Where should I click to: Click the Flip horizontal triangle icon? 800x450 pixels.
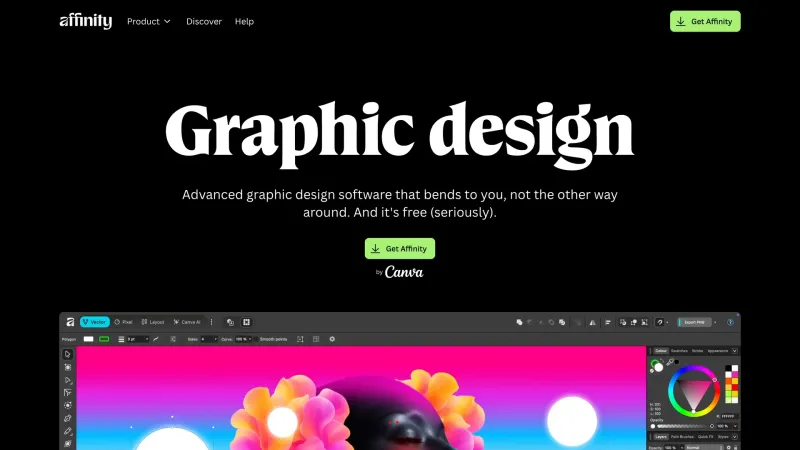click(592, 322)
